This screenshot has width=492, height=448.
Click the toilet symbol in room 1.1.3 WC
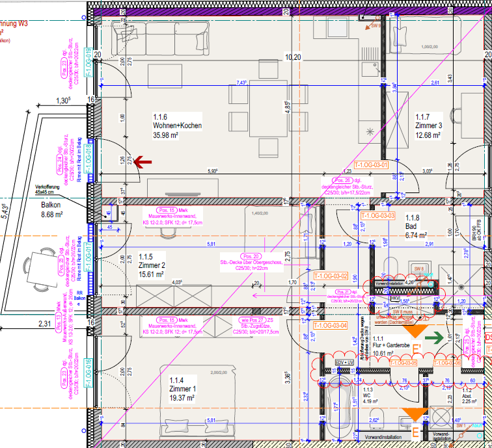pos(377,419)
